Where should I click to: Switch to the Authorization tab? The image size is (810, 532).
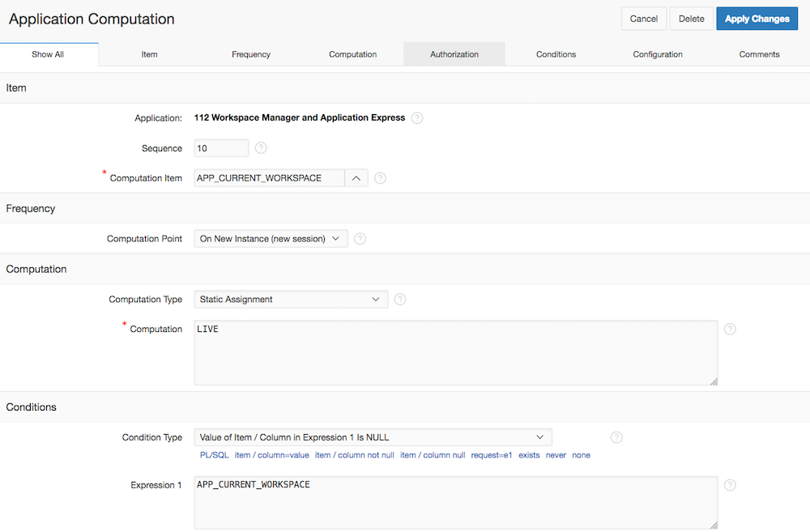(x=454, y=54)
